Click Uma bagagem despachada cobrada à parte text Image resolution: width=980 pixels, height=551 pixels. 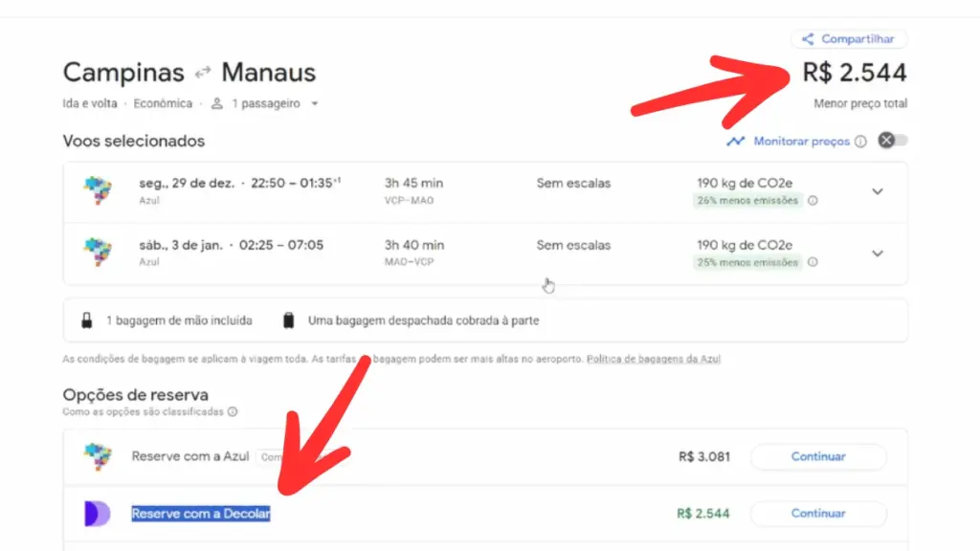[423, 320]
